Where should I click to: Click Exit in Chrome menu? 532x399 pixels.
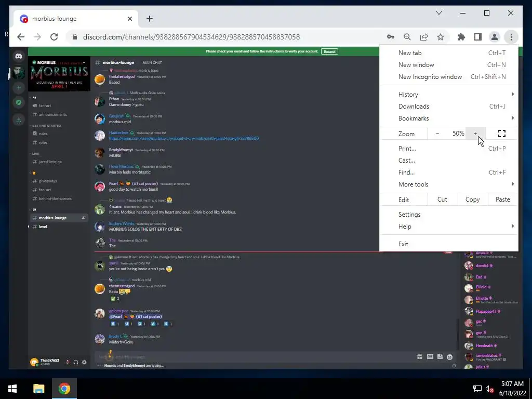[449, 244]
